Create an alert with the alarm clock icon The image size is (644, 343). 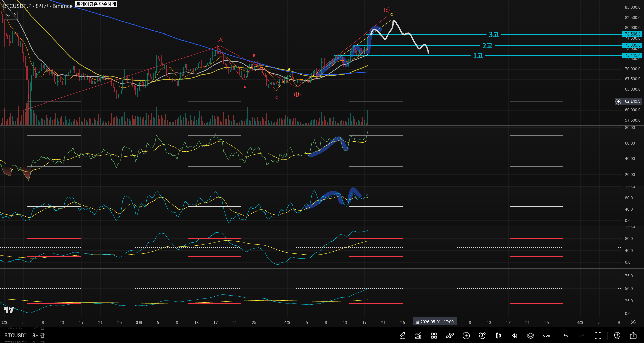pyautogui.click(x=482, y=336)
